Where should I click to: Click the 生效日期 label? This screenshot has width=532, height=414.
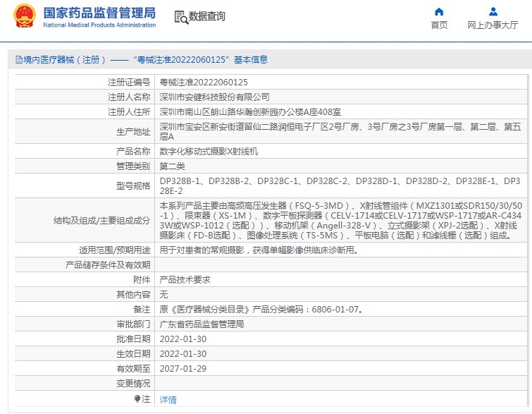pos(133,354)
